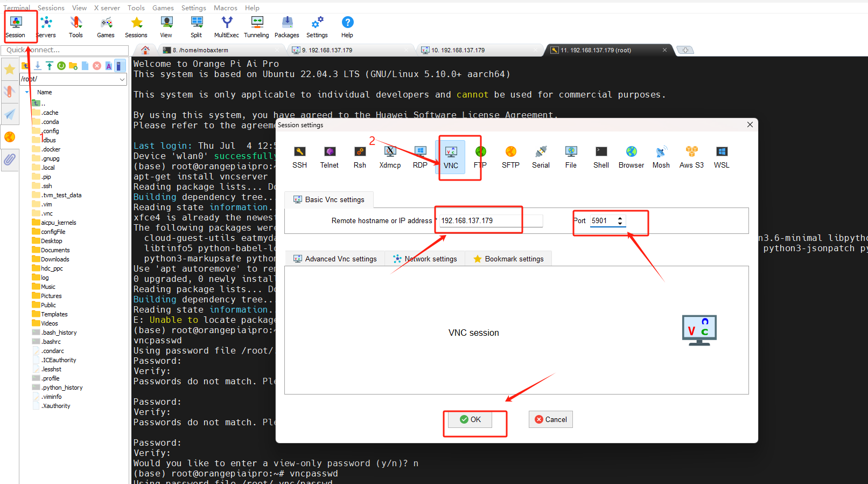Click the remote hostname IP address field
868x484 pixels.
491,220
